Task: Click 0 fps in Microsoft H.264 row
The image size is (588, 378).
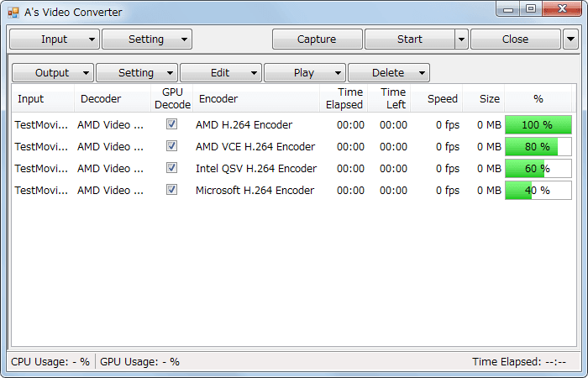Action: tap(448, 190)
